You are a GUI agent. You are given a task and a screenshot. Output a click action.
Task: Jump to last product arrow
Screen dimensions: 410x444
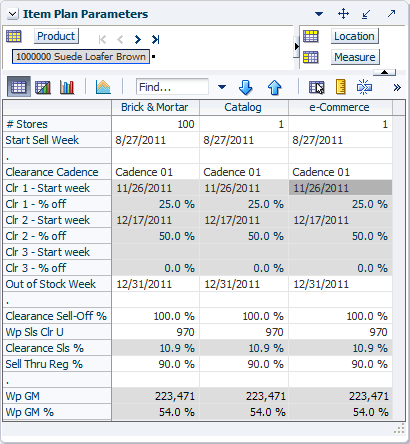click(x=155, y=40)
